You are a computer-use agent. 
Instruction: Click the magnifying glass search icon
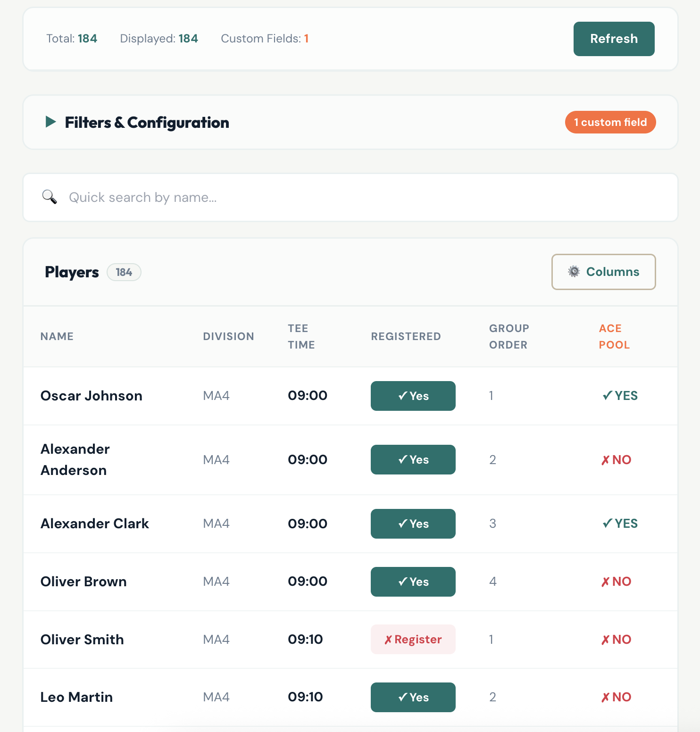[x=50, y=197]
